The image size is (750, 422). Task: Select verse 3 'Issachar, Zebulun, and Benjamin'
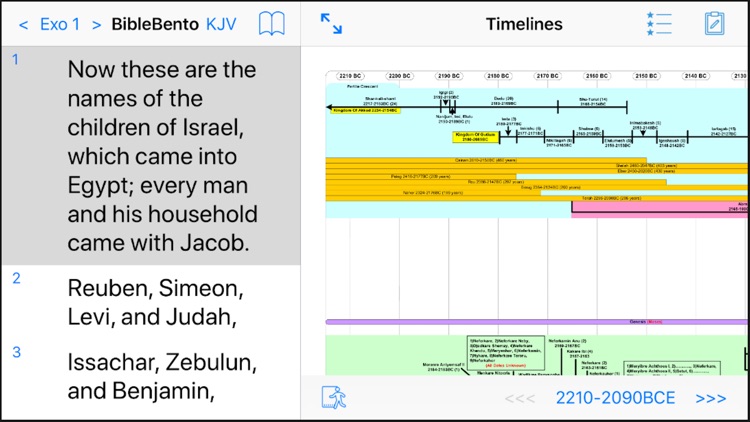162,377
